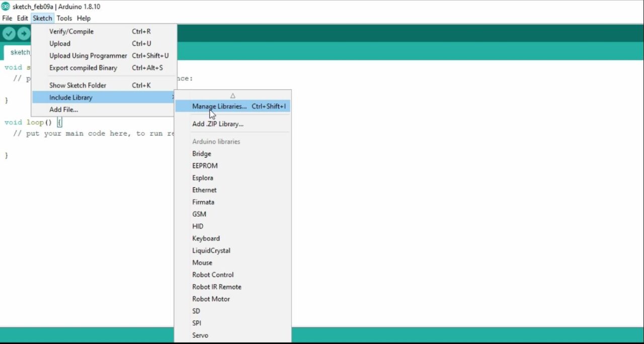Screen dimensions: 644x344
Task: Close the open Sketch menu
Action: click(x=42, y=18)
